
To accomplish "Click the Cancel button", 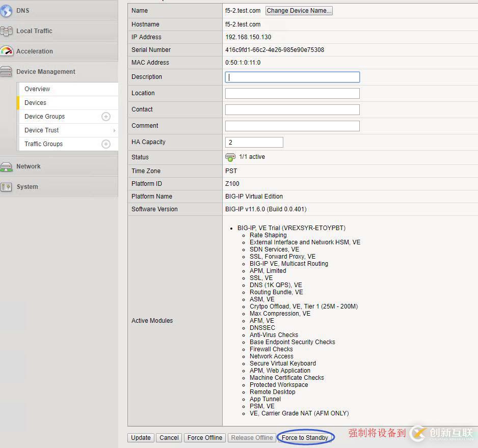I will [x=169, y=438].
